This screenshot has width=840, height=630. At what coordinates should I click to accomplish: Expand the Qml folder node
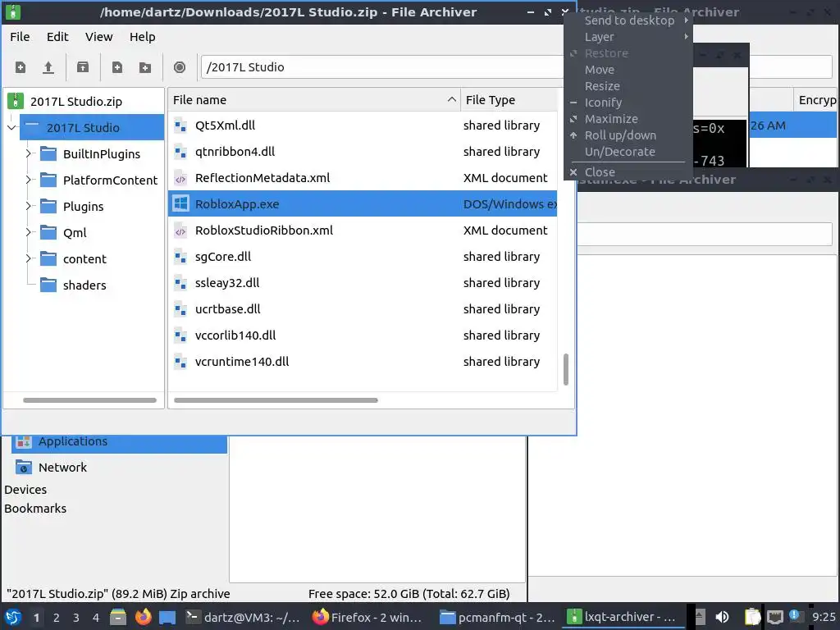tap(29, 232)
